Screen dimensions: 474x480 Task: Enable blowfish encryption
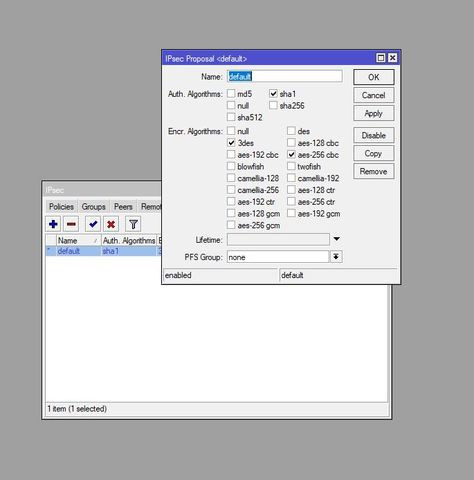231,166
